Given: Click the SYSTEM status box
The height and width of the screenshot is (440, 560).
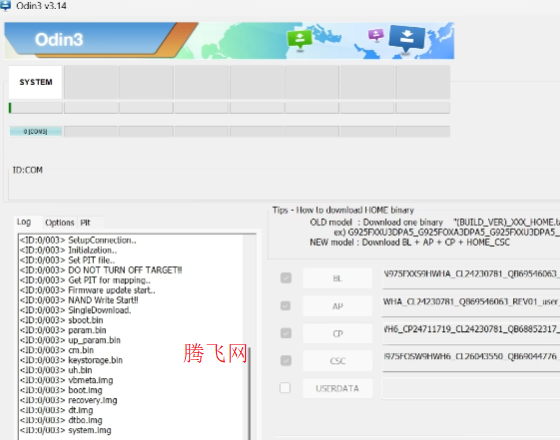Looking at the screenshot, I should point(36,82).
